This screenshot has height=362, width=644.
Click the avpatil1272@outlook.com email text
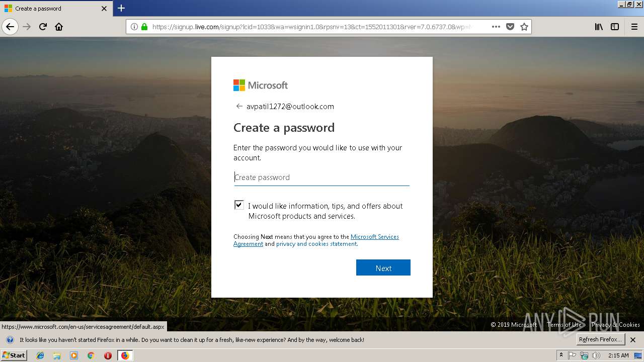pyautogui.click(x=290, y=106)
